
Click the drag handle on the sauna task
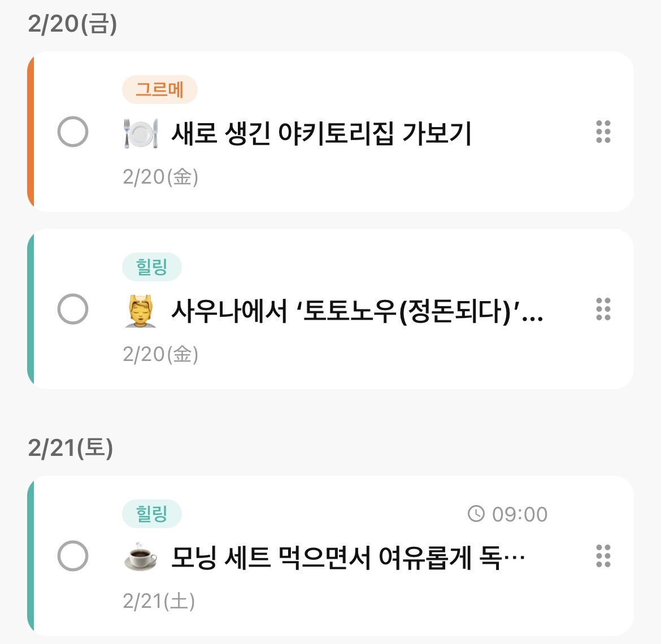point(603,309)
